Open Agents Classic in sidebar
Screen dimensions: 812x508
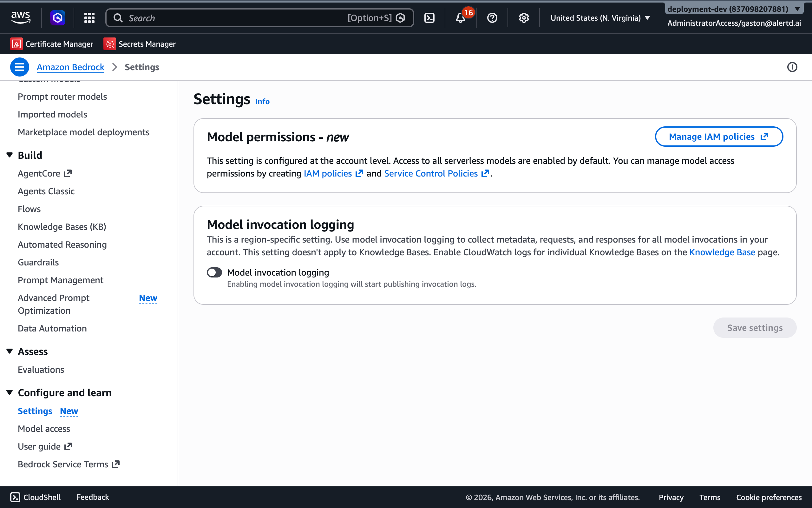tap(46, 191)
